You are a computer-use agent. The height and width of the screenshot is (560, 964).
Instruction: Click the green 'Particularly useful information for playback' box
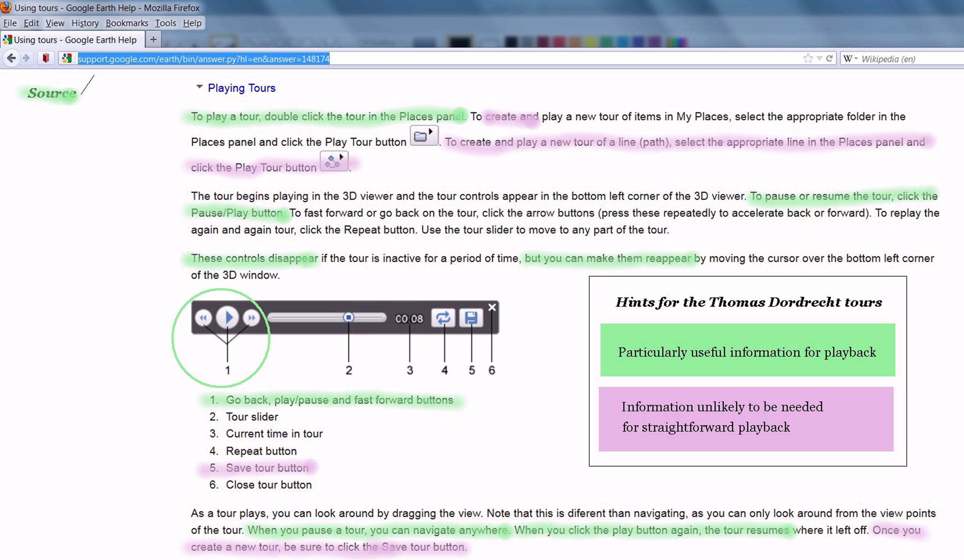747,350
